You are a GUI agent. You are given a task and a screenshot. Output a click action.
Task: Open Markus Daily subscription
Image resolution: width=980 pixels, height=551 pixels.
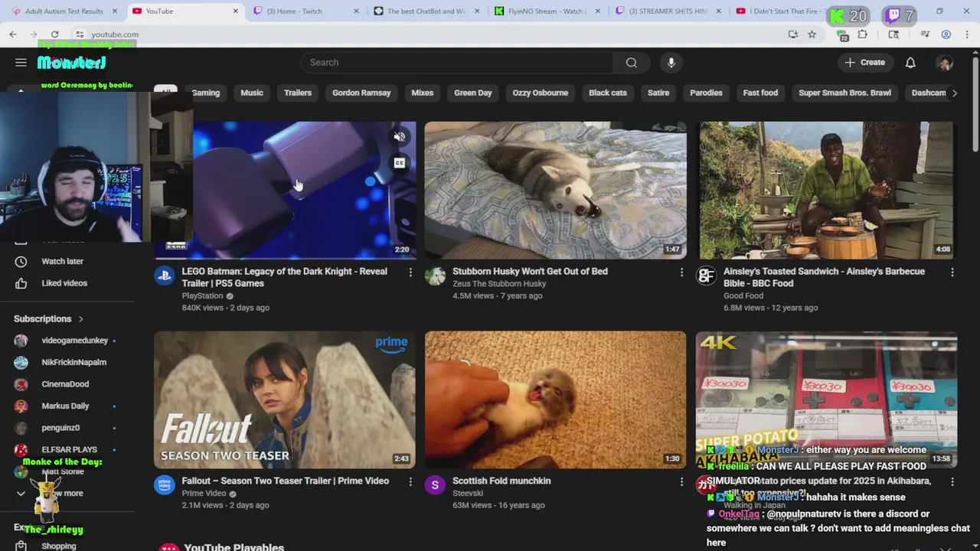[67, 406]
